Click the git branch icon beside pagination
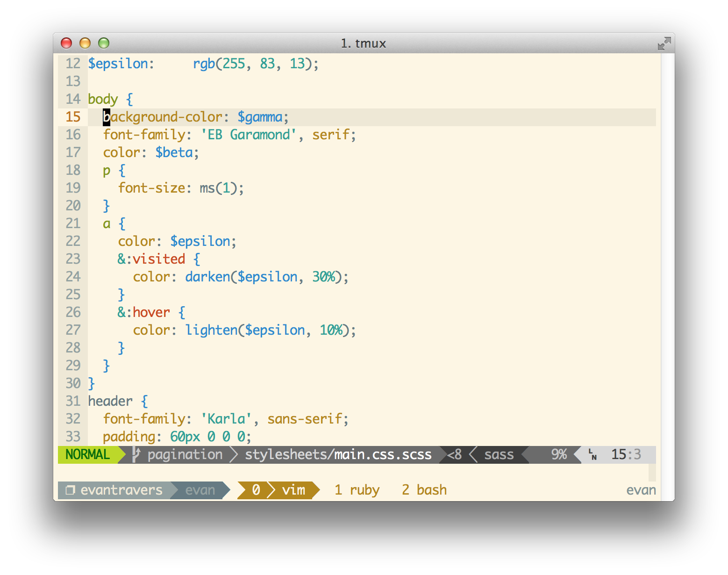The height and width of the screenshot is (575, 728). 136,454
